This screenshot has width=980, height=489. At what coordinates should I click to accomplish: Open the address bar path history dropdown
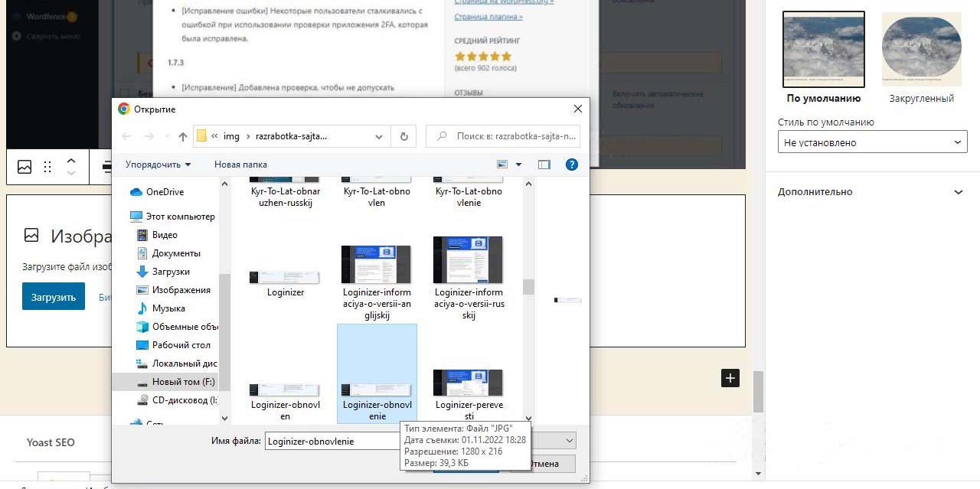tap(379, 136)
